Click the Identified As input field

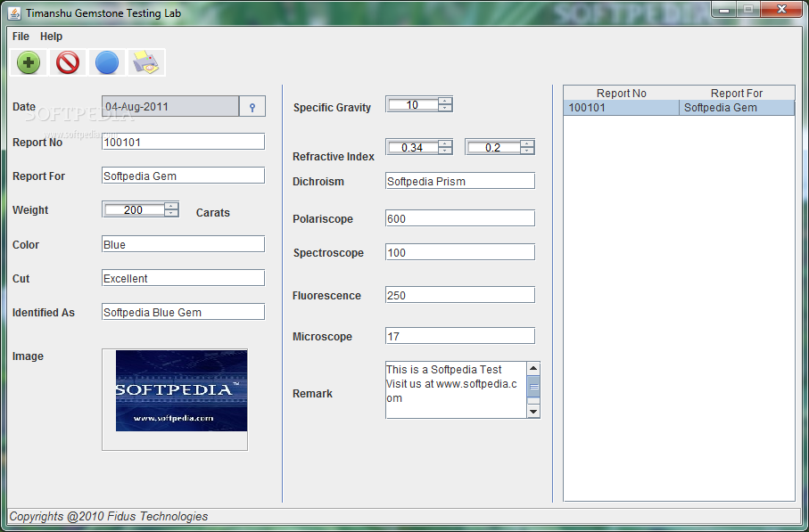click(183, 313)
